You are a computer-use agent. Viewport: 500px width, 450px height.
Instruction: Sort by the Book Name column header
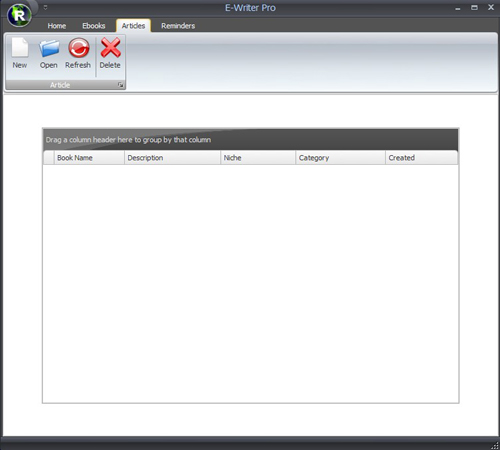coord(89,158)
